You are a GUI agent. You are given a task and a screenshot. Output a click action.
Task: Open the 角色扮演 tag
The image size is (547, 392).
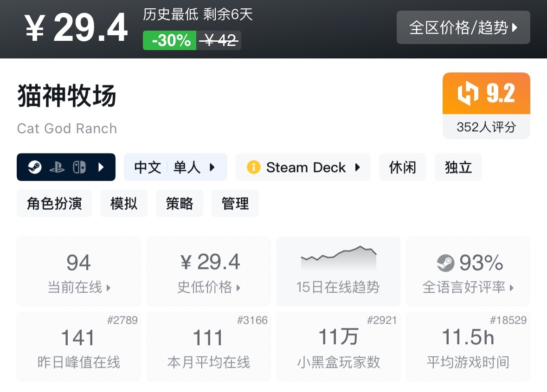pos(54,203)
